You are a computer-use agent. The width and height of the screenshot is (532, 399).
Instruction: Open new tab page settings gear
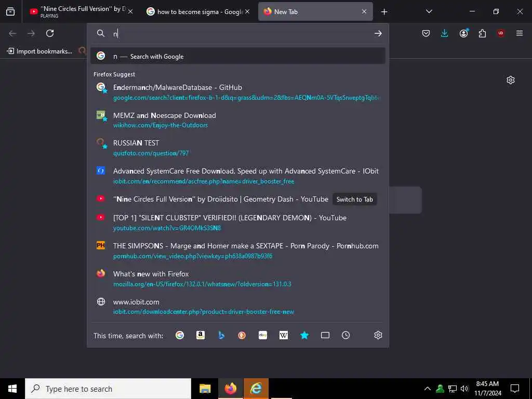[x=511, y=80]
